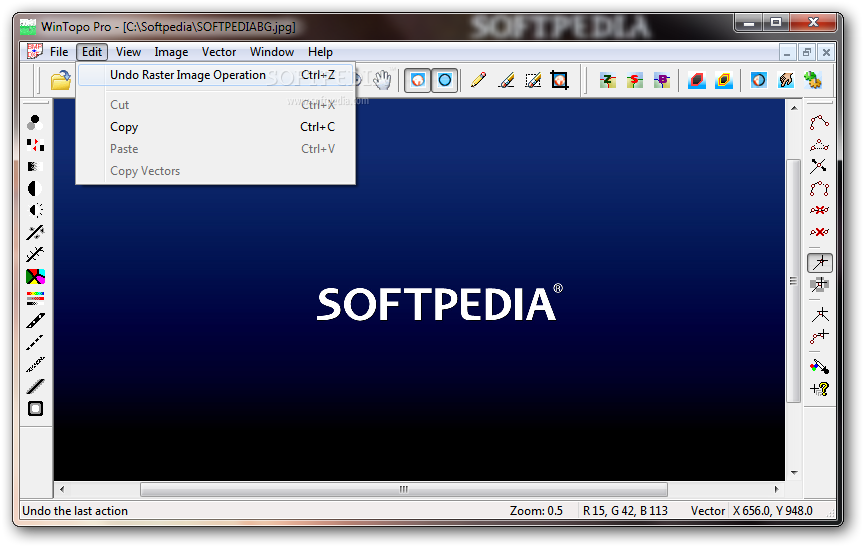Click the blurred diagonal line icon

(x=35, y=364)
